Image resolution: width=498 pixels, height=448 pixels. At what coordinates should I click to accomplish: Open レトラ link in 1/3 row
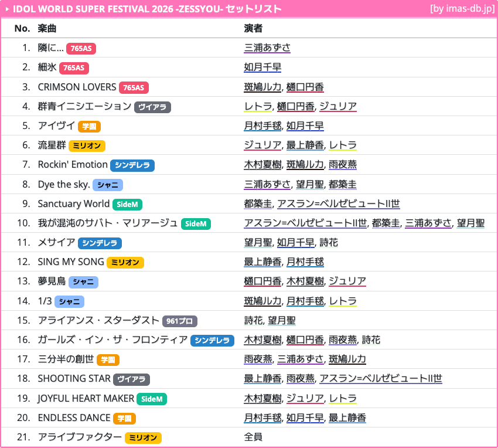(342, 301)
